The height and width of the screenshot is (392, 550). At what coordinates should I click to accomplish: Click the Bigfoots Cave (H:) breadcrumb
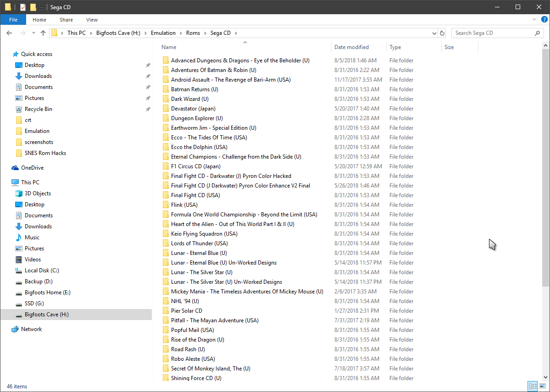coord(118,33)
